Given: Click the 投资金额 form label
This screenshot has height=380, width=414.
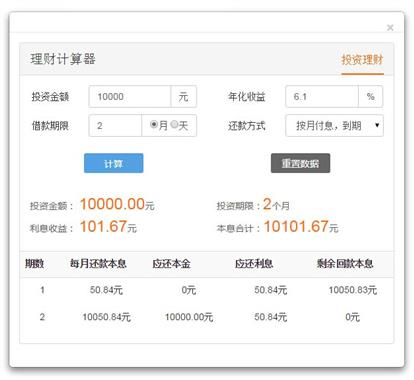Looking at the screenshot, I should (50, 97).
